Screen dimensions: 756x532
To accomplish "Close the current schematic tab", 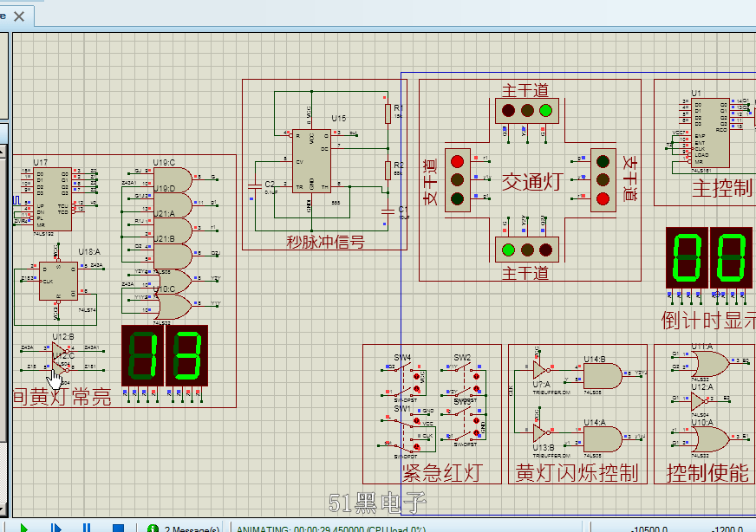I will click(19, 16).
